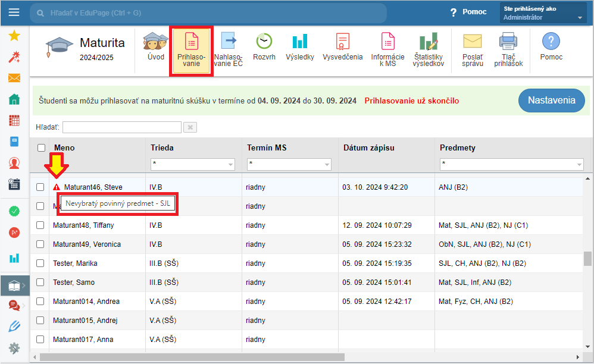594x364 pixels.
Task: Open the Rozvrh clock icon
Action: (264, 41)
